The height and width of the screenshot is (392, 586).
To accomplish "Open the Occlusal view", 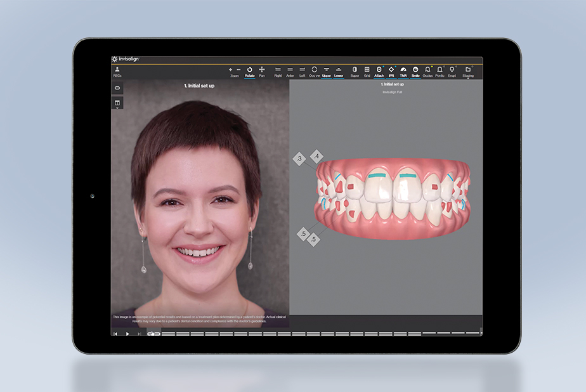I will click(314, 70).
